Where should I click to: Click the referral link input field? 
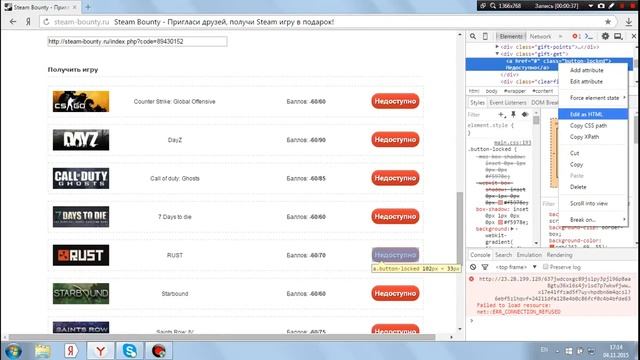pyautogui.click(x=137, y=42)
